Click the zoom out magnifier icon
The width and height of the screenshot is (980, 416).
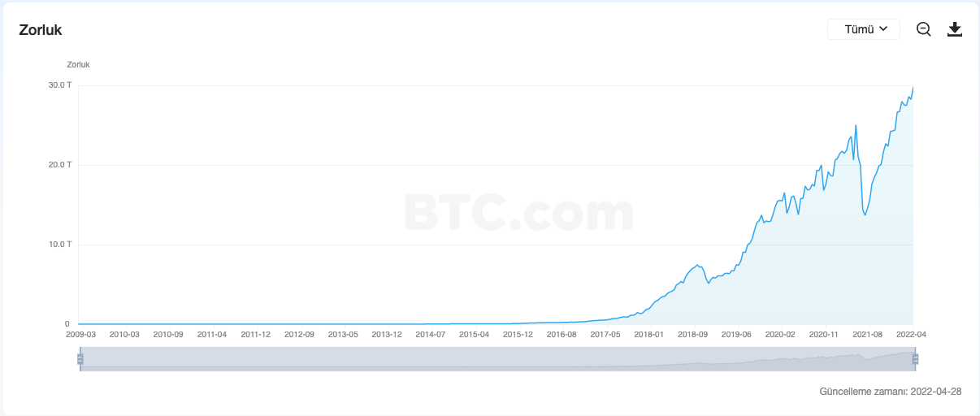(x=923, y=29)
